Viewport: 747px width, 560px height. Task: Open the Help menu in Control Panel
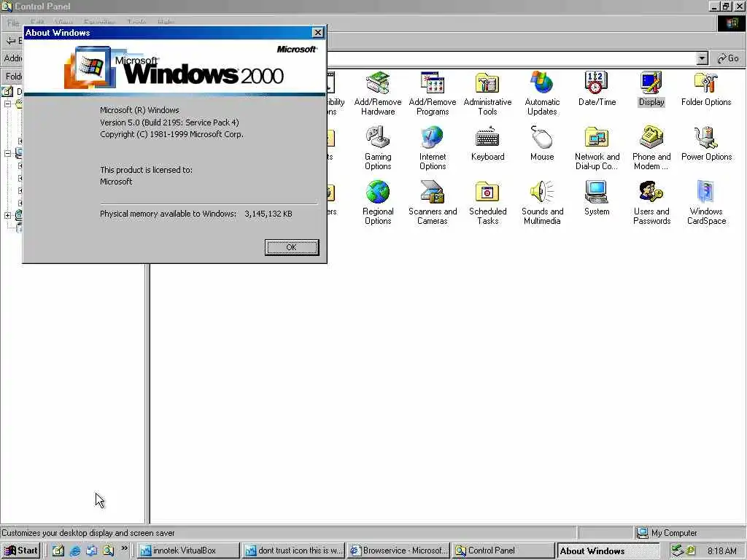tap(166, 23)
